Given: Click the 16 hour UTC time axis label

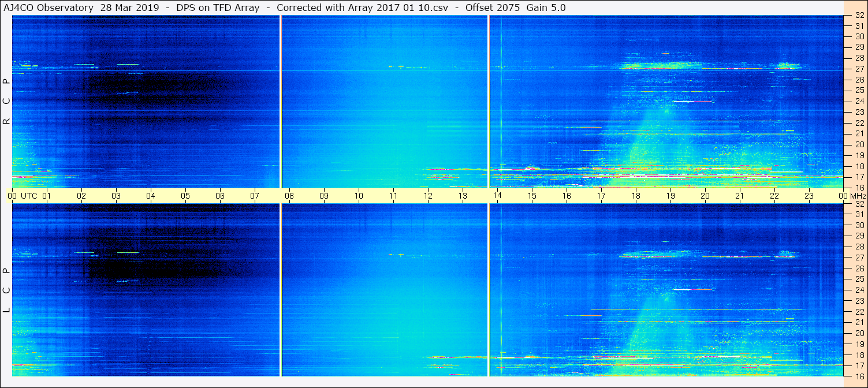Looking at the screenshot, I should pyautogui.click(x=567, y=196).
